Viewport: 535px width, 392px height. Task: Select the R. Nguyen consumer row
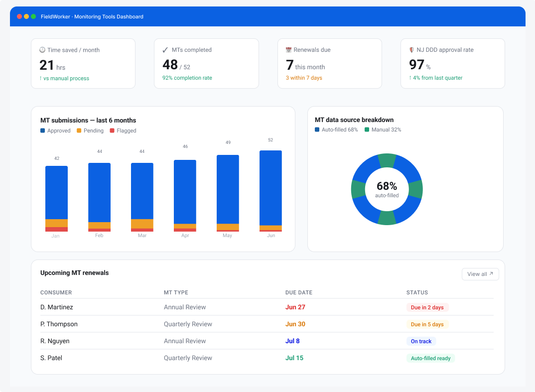point(267,341)
